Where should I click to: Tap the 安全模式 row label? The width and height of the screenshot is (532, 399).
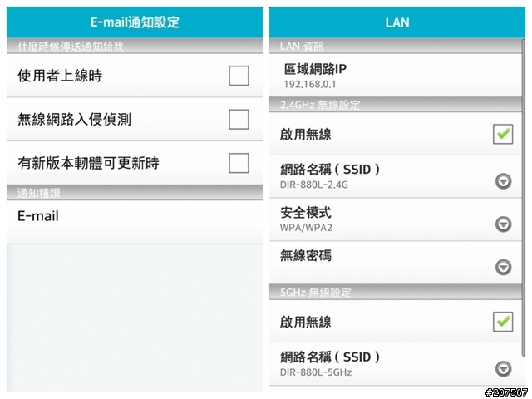pyautogui.click(x=305, y=213)
